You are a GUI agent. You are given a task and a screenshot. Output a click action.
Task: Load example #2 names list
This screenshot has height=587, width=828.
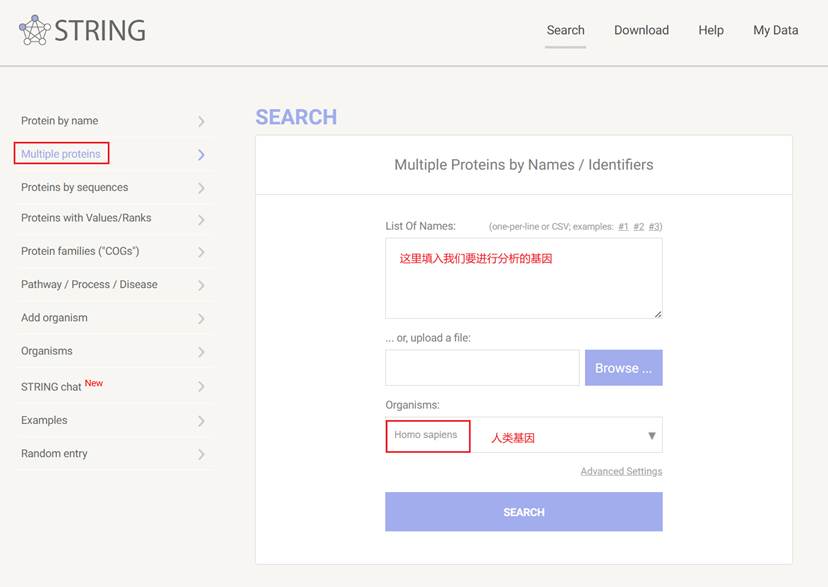639,226
